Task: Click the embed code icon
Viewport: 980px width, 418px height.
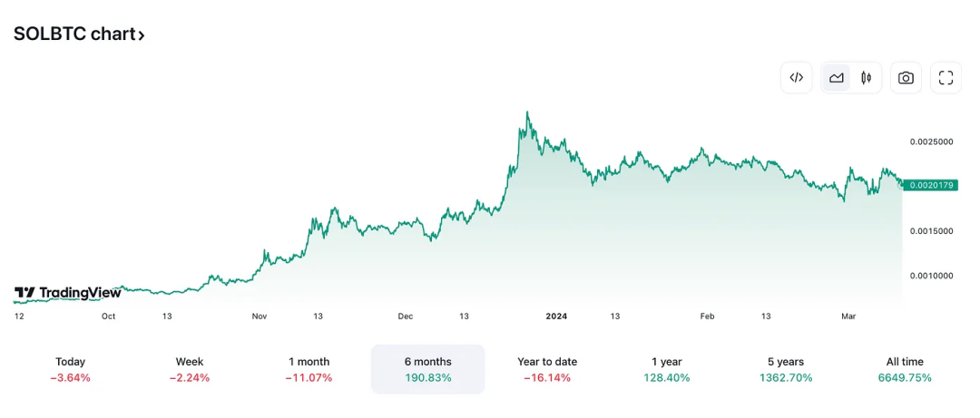Action: tap(796, 78)
